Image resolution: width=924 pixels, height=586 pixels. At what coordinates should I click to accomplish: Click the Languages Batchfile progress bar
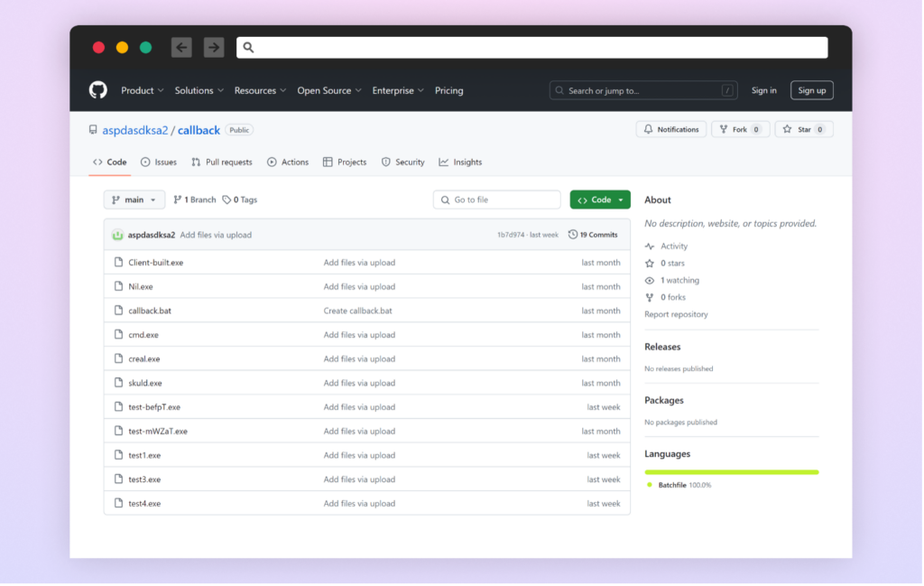click(x=731, y=472)
